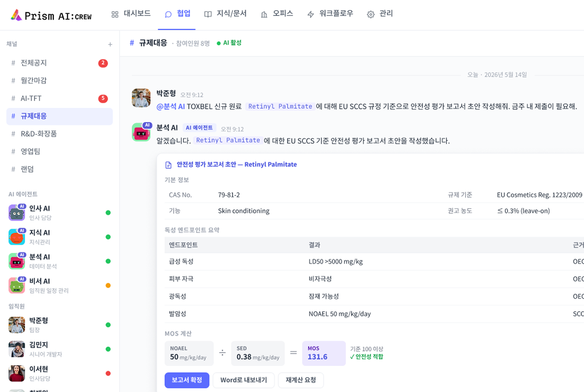Viewport: 584px width, 392px height.
Task: Click the 전체공지 unread badge 2
Action: [103, 63]
